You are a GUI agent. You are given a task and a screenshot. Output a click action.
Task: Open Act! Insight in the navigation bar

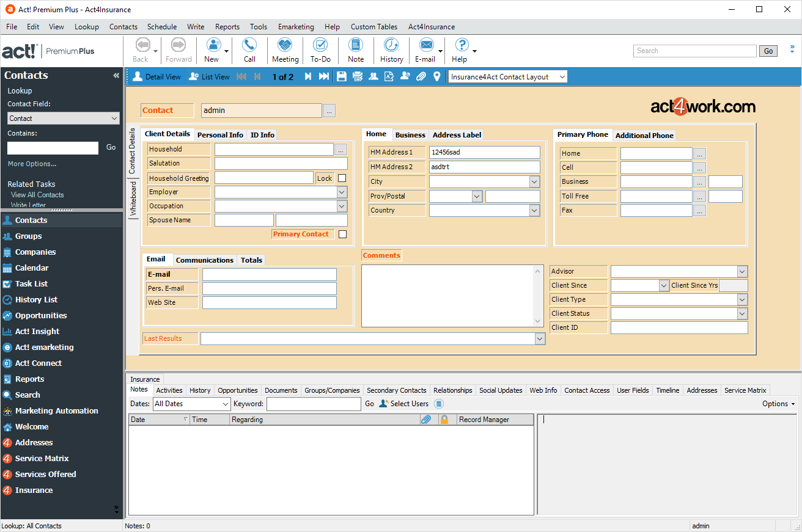click(37, 331)
